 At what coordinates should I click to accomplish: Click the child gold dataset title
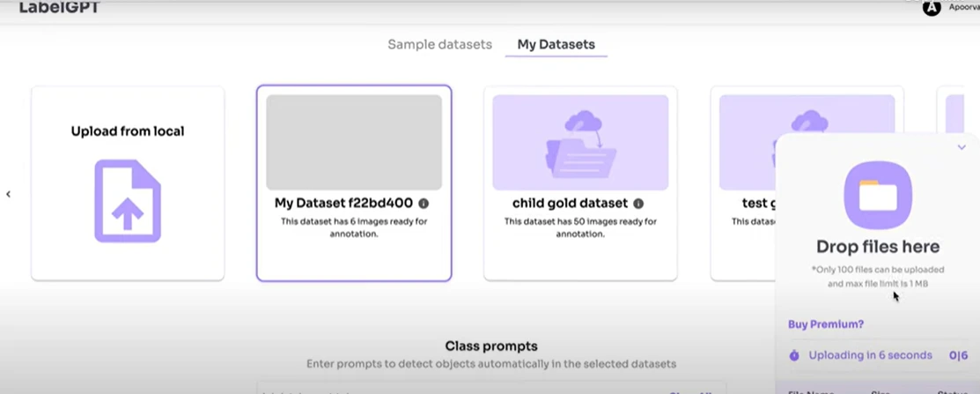coord(570,204)
